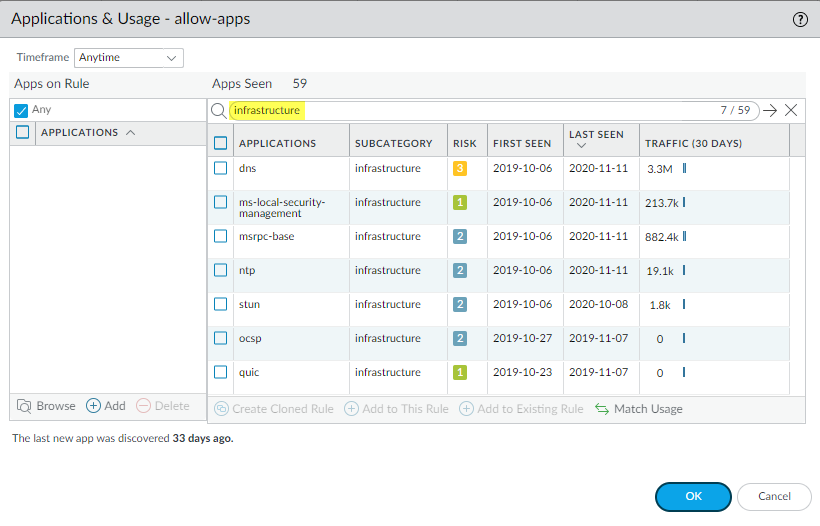Click the next search result arrow
This screenshot has height=526, width=820.
coord(770,110)
